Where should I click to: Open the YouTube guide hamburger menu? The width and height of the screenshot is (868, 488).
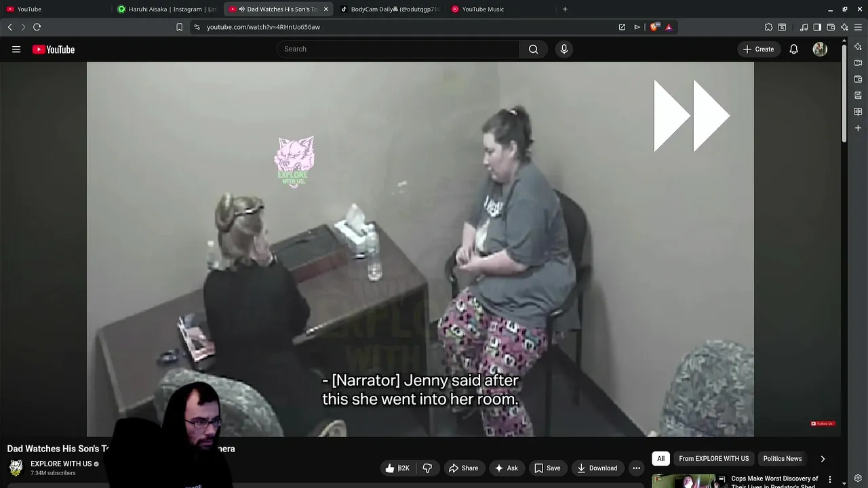coord(16,49)
